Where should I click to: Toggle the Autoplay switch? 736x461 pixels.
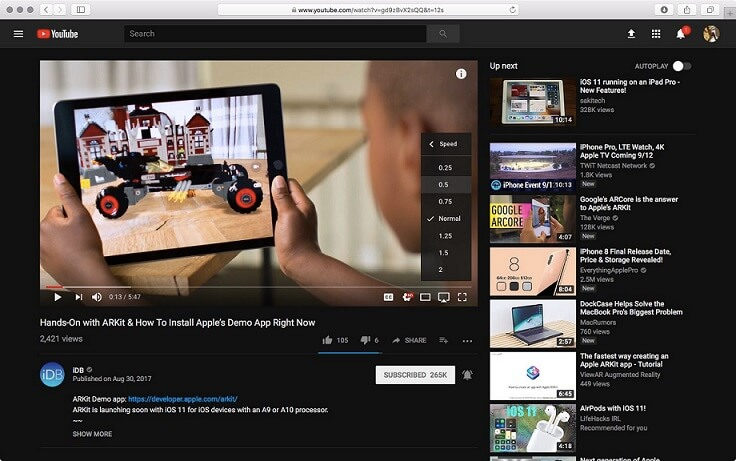click(x=682, y=66)
